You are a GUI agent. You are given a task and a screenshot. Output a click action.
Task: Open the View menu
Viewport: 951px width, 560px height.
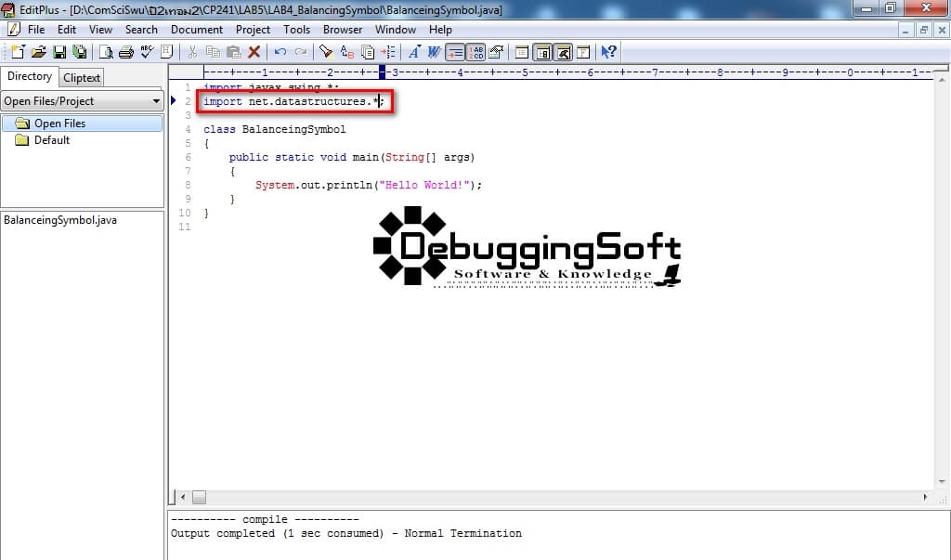100,30
